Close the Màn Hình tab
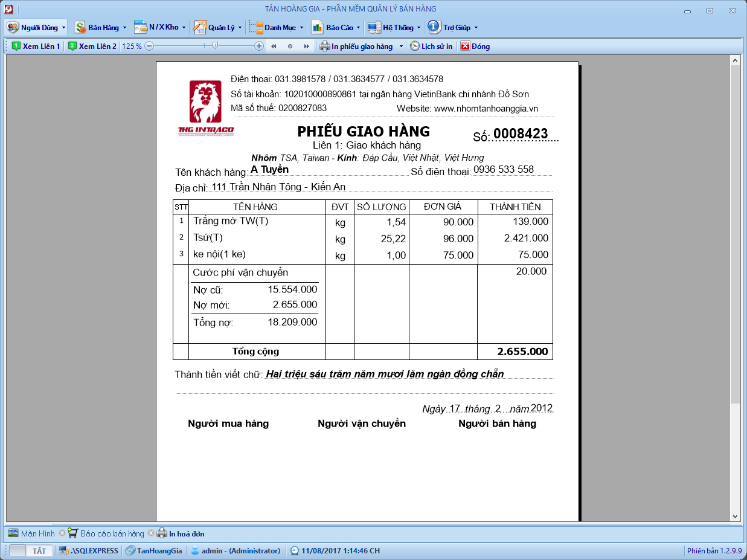Viewport: 747px width, 560px height. click(x=62, y=533)
